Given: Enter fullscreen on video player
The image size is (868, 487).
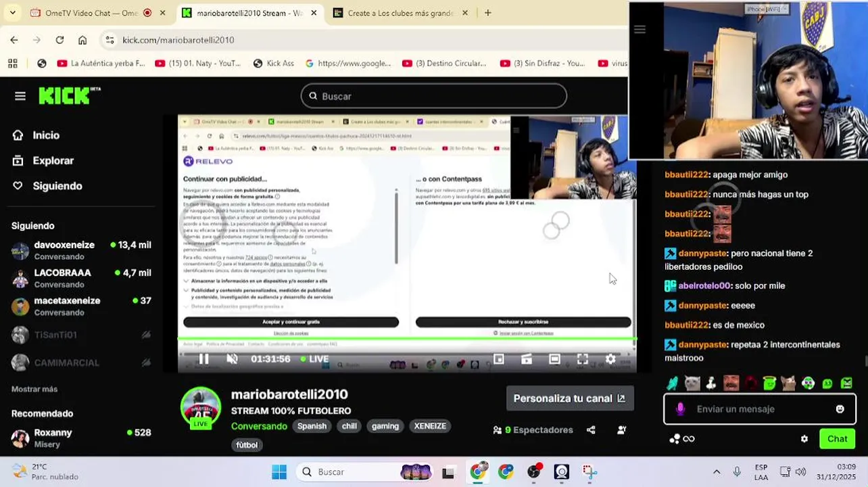Looking at the screenshot, I should [x=583, y=359].
